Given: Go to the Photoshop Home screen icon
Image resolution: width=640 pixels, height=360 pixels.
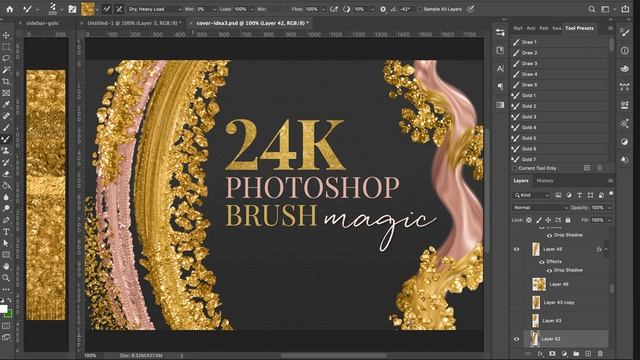Looking at the screenshot, I should 9,9.
